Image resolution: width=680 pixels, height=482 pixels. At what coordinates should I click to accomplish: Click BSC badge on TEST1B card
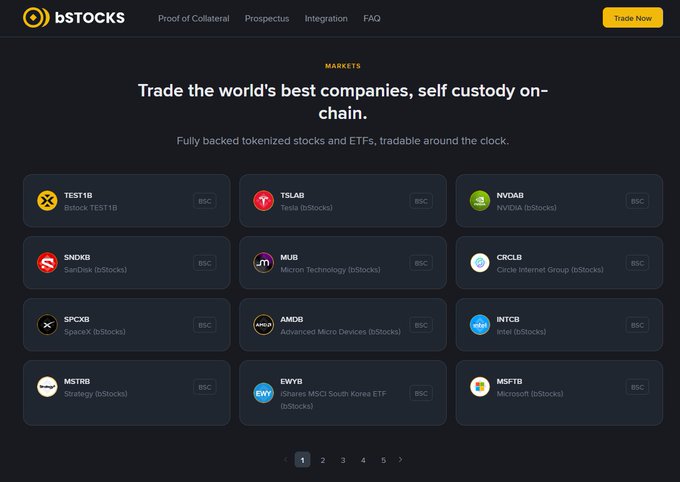point(205,201)
